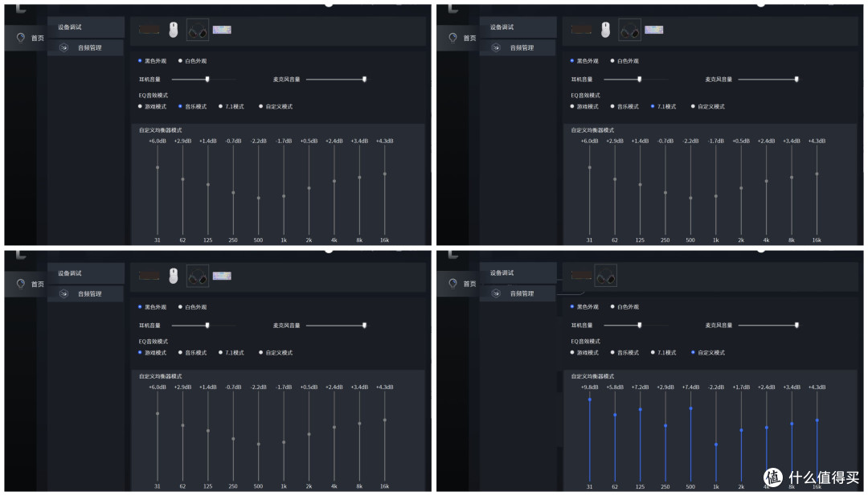Choose 白色外观 in the bottom-left panel
The height and width of the screenshot is (496, 868).
tap(192, 306)
